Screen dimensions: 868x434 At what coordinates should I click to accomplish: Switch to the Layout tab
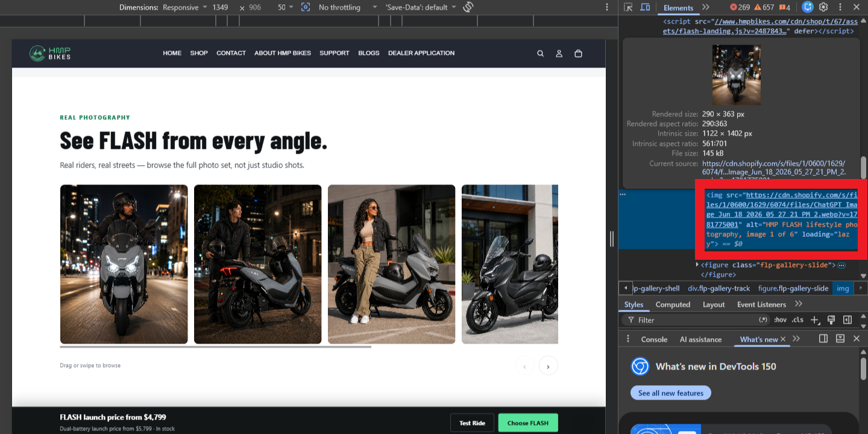(x=714, y=304)
